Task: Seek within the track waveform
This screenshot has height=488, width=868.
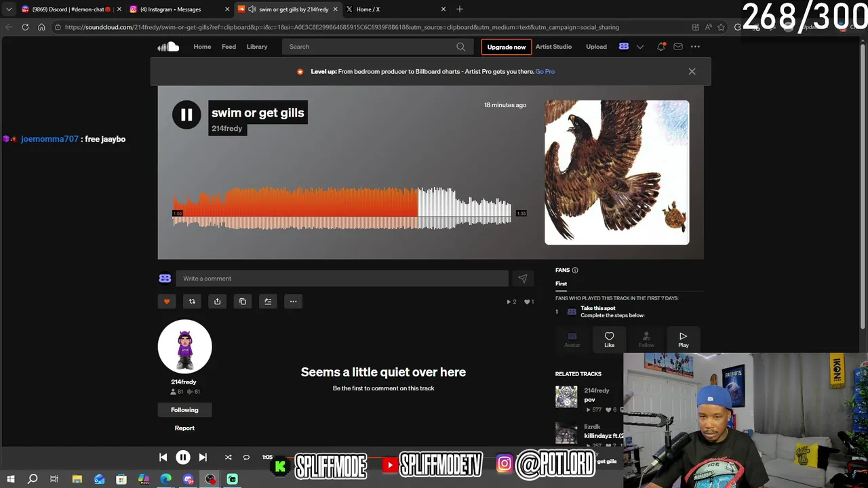Action: [x=342, y=209]
